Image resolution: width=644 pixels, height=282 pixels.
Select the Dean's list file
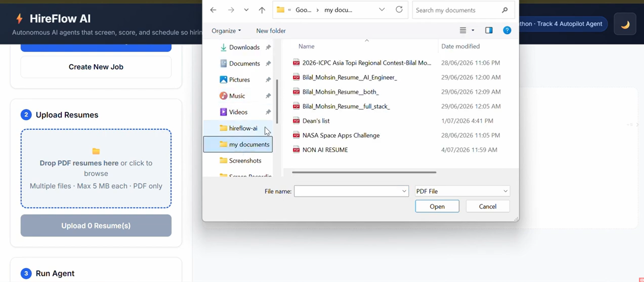[316, 121]
